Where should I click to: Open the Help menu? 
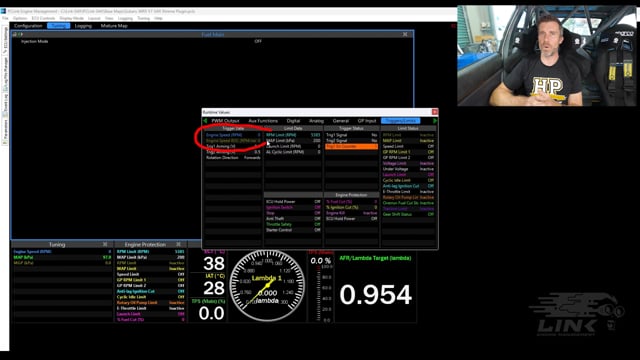point(158,18)
